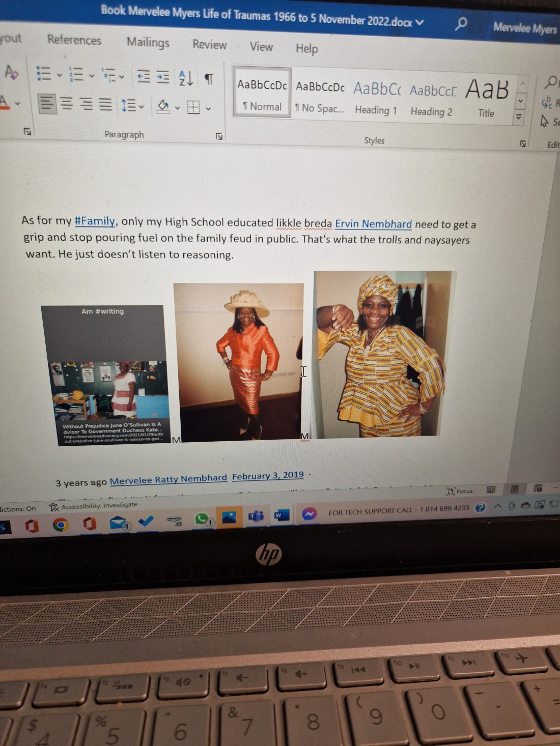Click the Accessibility: Investigate status button
This screenshot has height=746, width=560.
pyautogui.click(x=94, y=505)
